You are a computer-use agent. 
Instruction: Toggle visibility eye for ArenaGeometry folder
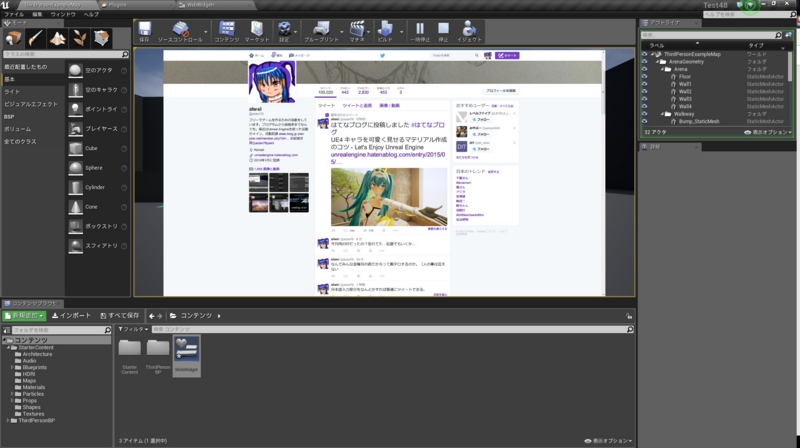(644, 62)
